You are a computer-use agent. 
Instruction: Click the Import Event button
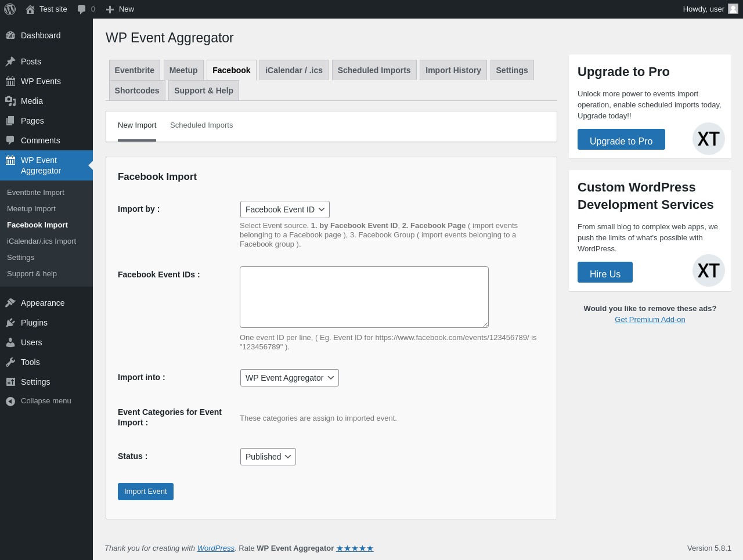pos(145,492)
